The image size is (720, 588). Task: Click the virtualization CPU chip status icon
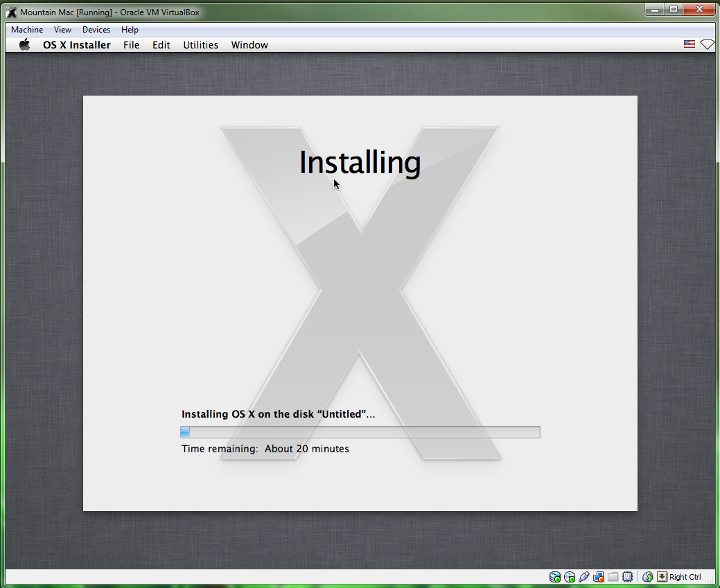click(628, 577)
